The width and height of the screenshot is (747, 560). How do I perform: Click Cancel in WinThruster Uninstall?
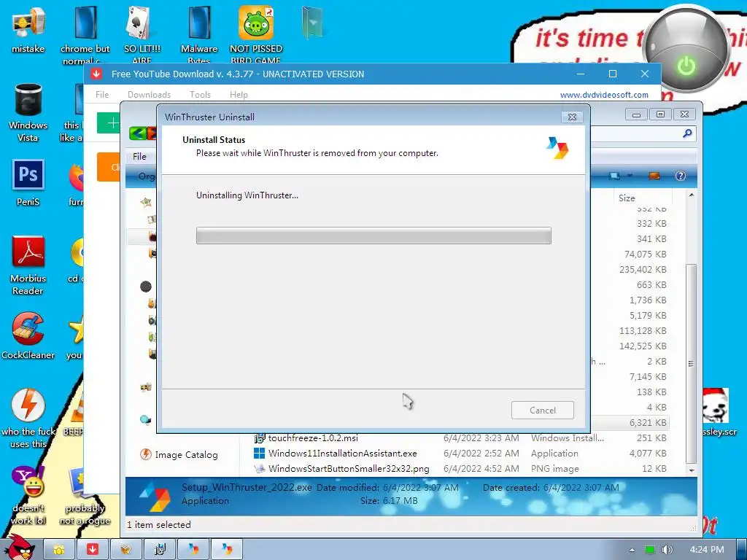pos(542,410)
